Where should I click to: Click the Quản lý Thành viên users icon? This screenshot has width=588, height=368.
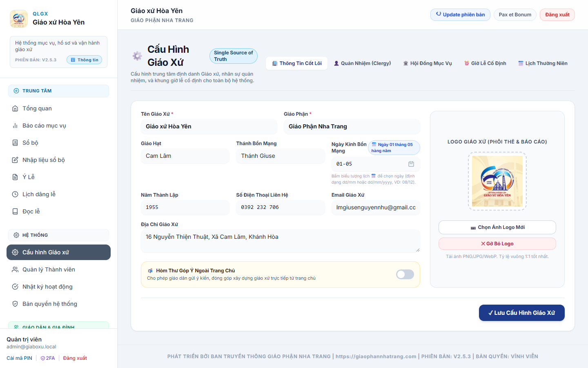(x=15, y=269)
